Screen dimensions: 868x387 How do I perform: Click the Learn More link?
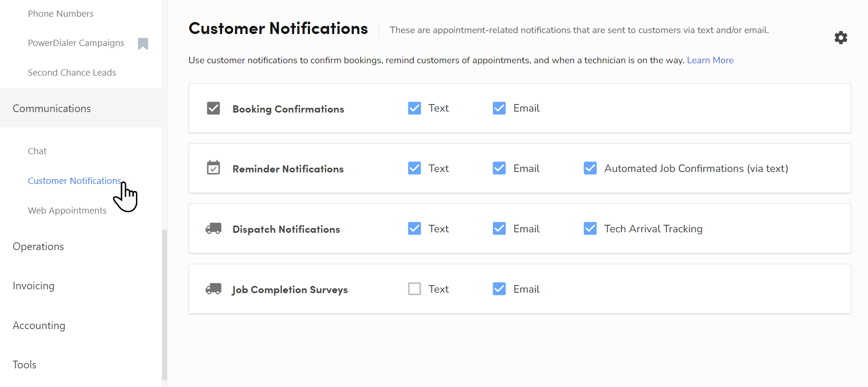(710, 60)
